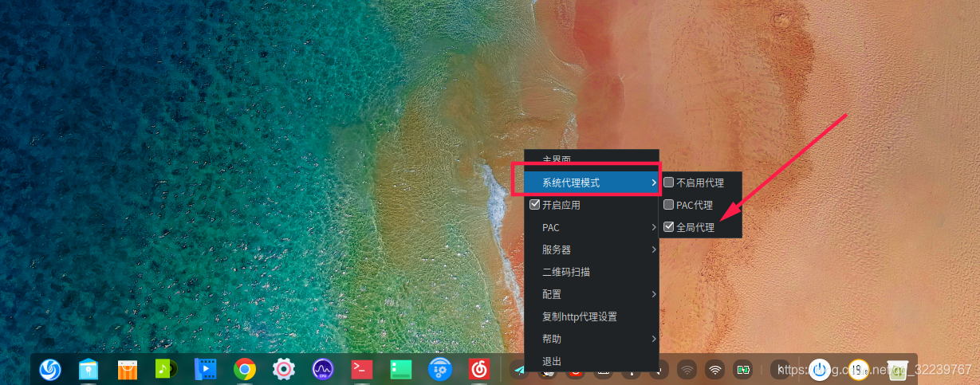Launch the purple CPU system monitor icon
This screenshot has width=980, height=385.
pyautogui.click(x=323, y=369)
